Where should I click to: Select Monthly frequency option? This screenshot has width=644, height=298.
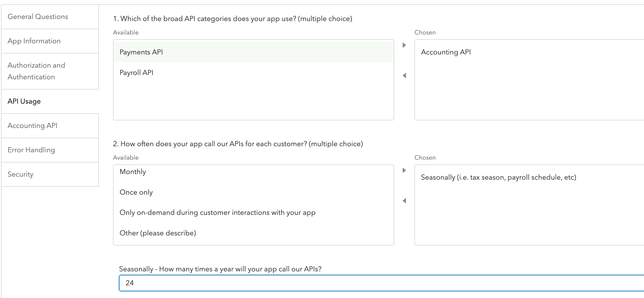pos(133,172)
